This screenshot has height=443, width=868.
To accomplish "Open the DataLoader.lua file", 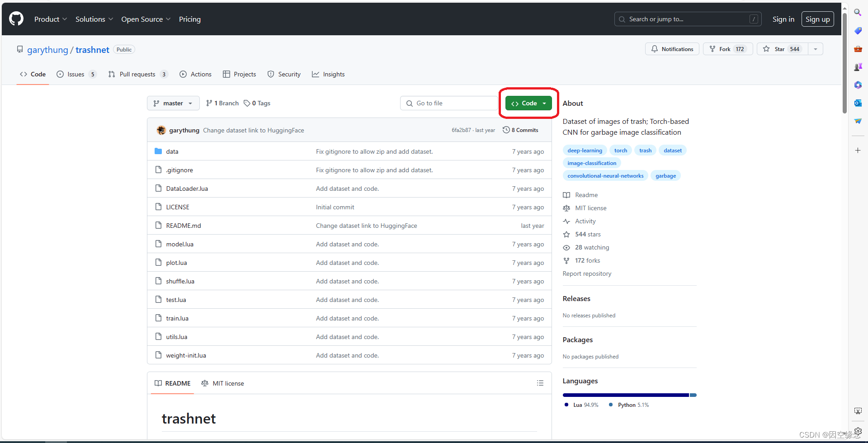I will point(187,189).
